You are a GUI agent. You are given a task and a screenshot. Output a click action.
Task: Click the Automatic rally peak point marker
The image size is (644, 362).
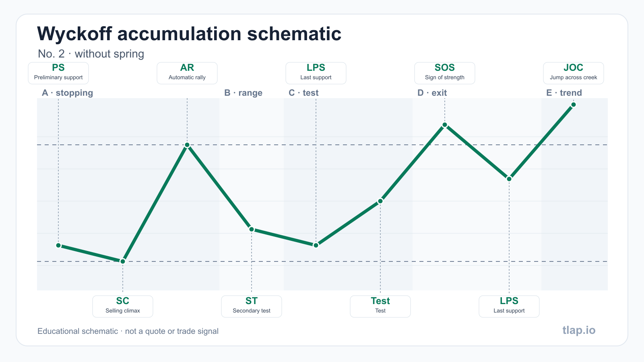click(187, 145)
